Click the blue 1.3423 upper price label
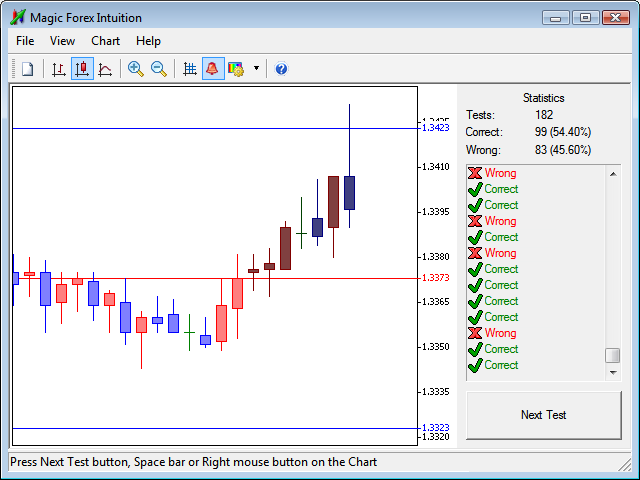 click(x=436, y=127)
